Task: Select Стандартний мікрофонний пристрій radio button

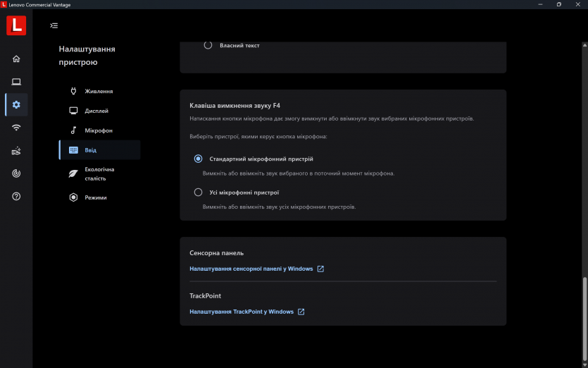Action: point(198,159)
